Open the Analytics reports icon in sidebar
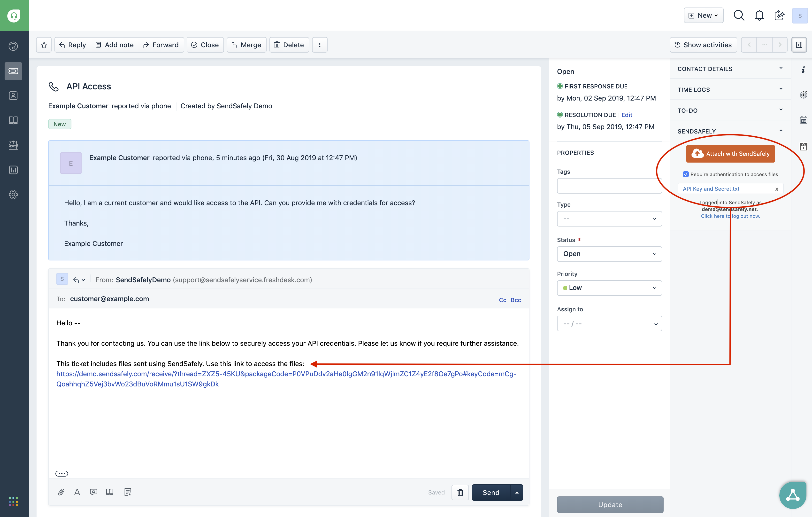The image size is (812, 517). coord(14,170)
